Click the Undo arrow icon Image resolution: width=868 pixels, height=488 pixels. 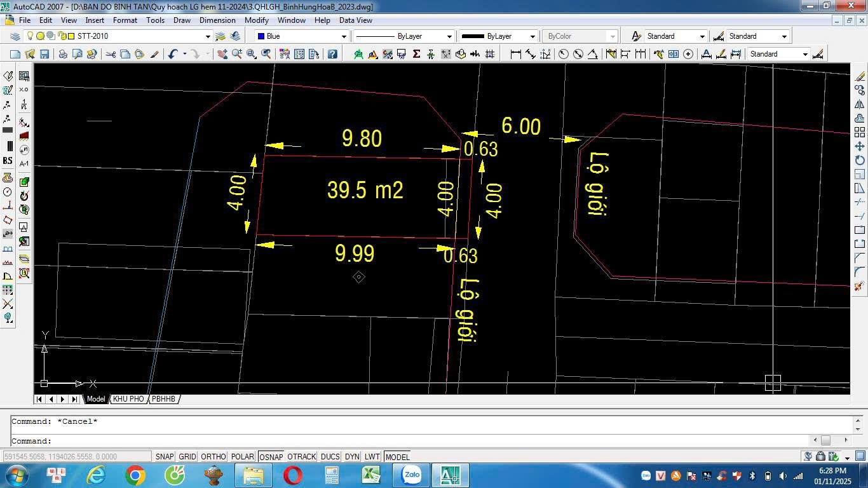point(173,54)
